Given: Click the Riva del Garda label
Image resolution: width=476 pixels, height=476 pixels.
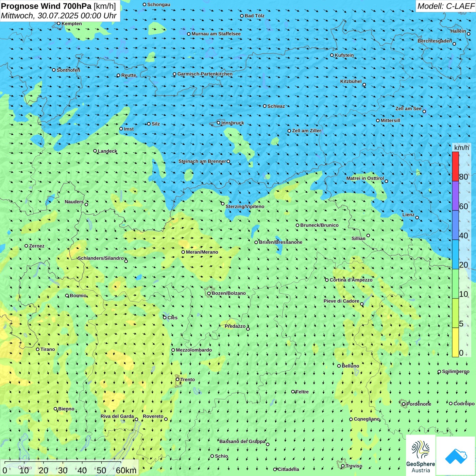Looking at the screenshot, I should pos(117,416).
